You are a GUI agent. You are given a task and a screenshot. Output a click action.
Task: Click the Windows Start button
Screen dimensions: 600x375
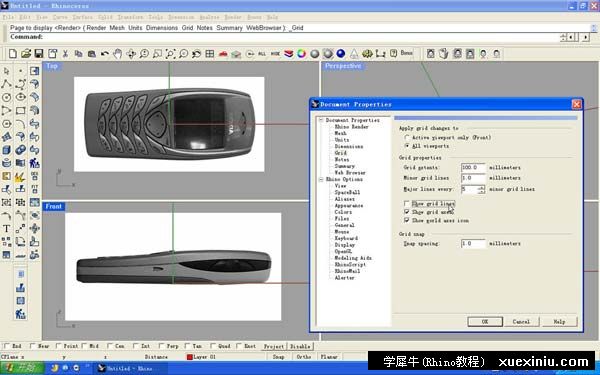22,368
